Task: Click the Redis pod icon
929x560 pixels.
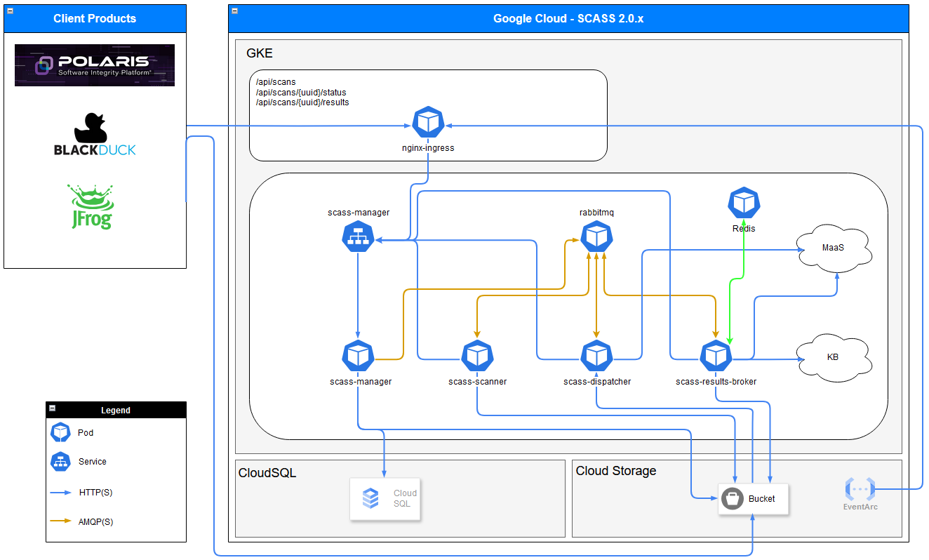Action: click(x=744, y=202)
